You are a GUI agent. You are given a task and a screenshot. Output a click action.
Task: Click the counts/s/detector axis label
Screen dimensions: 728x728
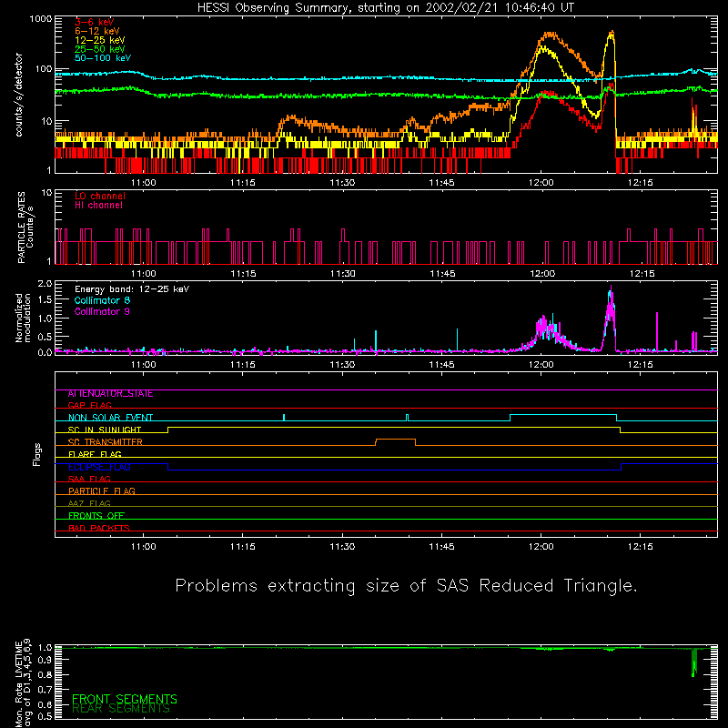[19, 95]
